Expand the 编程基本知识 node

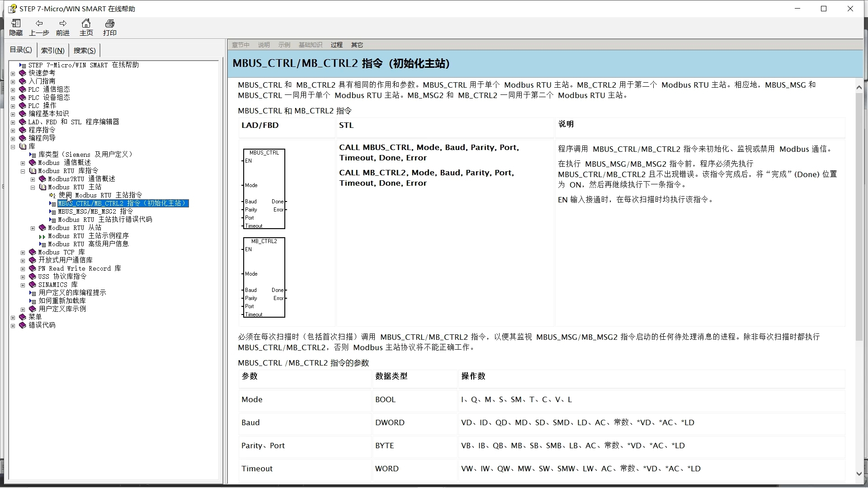point(13,114)
